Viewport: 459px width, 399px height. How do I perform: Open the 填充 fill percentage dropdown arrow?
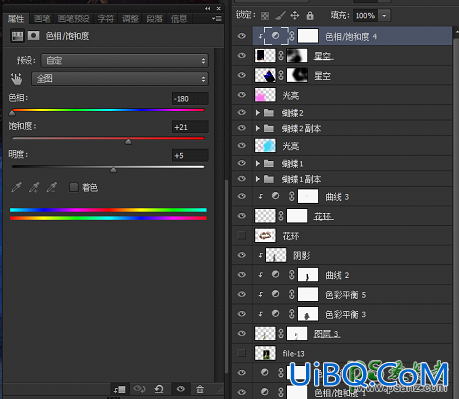click(x=384, y=16)
